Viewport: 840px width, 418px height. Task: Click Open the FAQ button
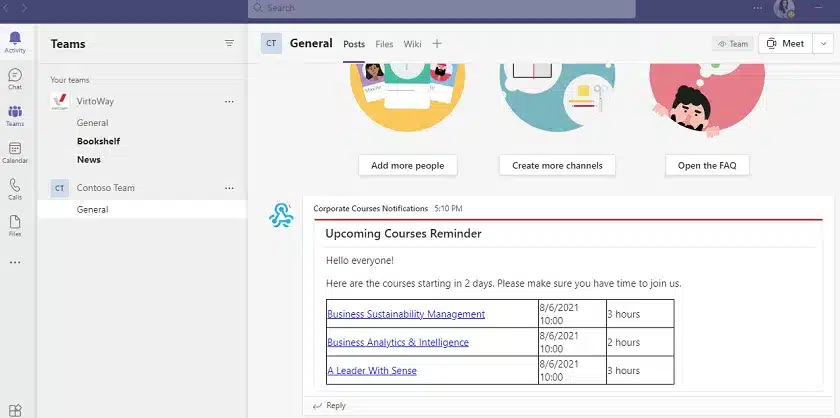(707, 166)
